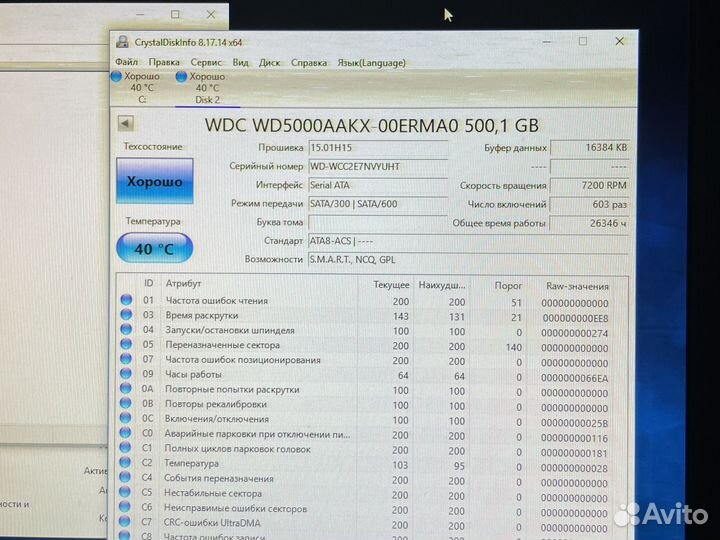Click status icon for Часы работы

pos(126,373)
